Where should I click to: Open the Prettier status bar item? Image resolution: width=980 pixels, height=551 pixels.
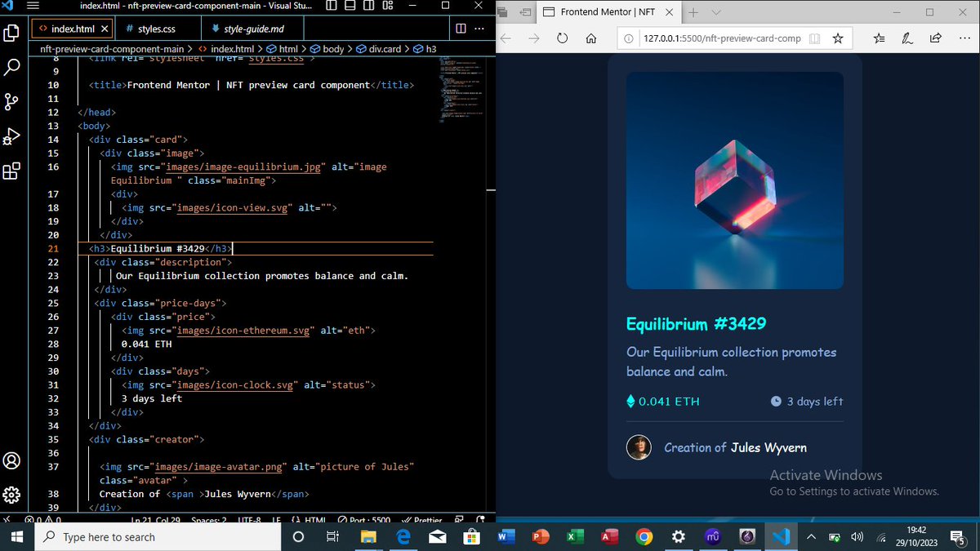pyautogui.click(x=422, y=519)
